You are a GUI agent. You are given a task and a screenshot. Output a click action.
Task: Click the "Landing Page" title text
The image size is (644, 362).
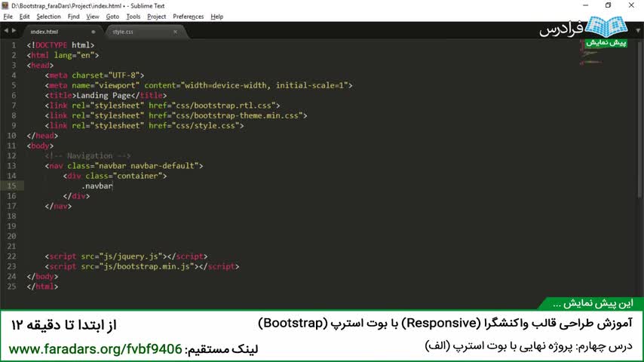pos(104,95)
